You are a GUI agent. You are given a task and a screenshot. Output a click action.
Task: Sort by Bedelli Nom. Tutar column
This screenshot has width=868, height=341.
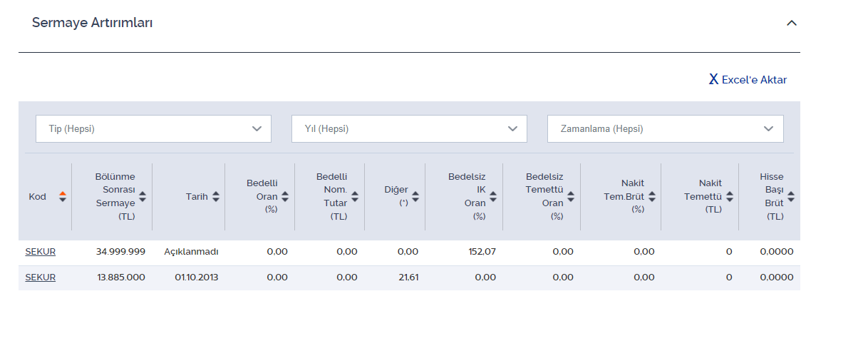coord(355,197)
